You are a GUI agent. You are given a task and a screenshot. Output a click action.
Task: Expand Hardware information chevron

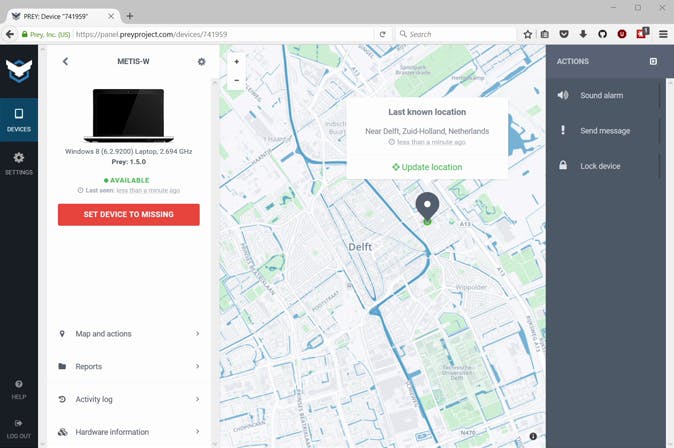click(x=197, y=432)
